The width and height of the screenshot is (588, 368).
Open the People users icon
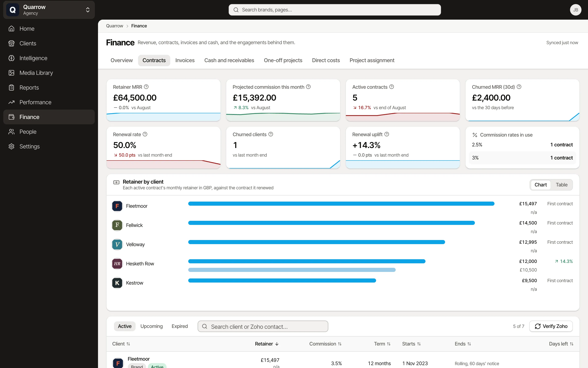[11, 132]
